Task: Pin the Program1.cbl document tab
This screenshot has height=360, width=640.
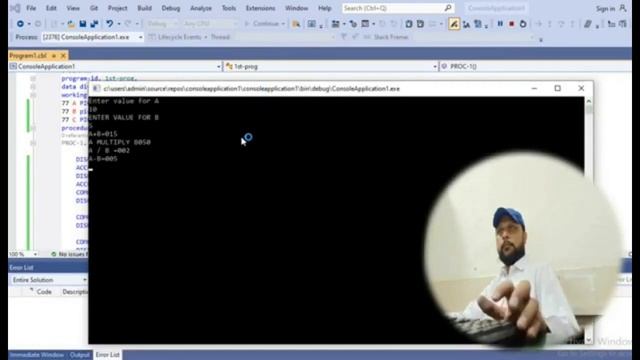Action: pos(54,55)
